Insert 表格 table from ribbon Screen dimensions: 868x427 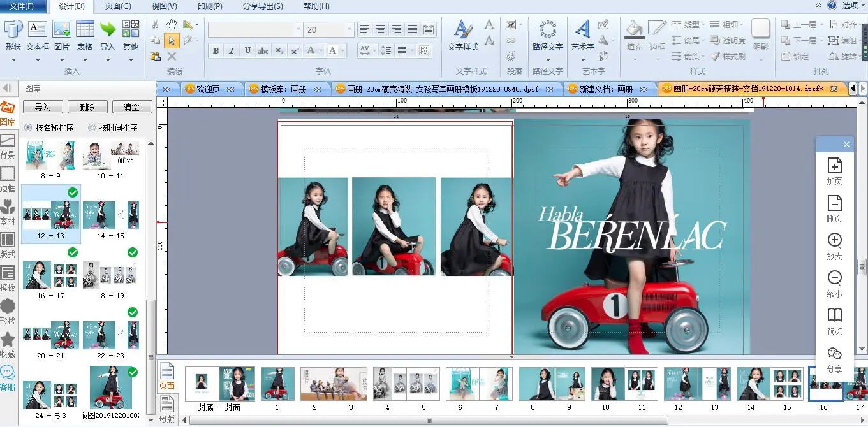tap(85, 35)
